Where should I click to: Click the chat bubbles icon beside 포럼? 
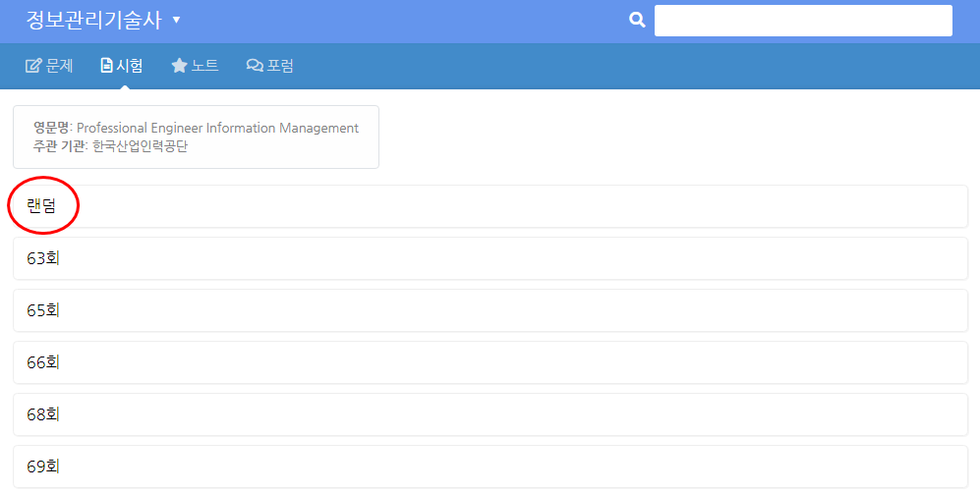[255, 66]
